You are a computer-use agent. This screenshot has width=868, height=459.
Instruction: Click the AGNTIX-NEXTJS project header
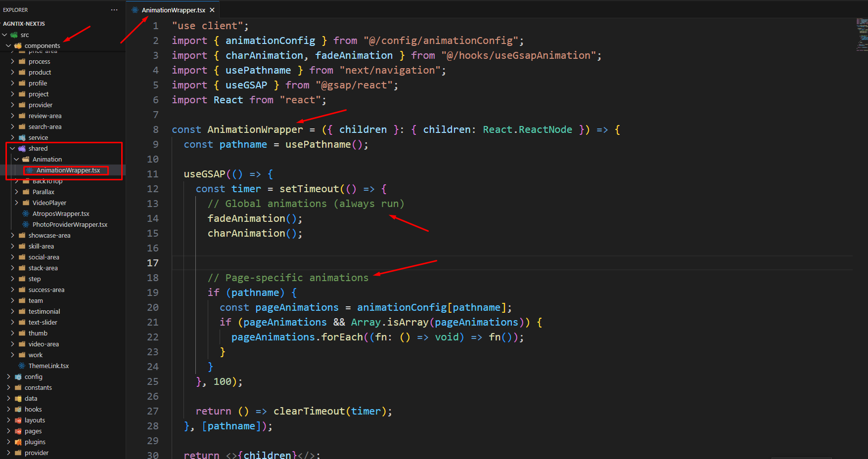pos(24,24)
